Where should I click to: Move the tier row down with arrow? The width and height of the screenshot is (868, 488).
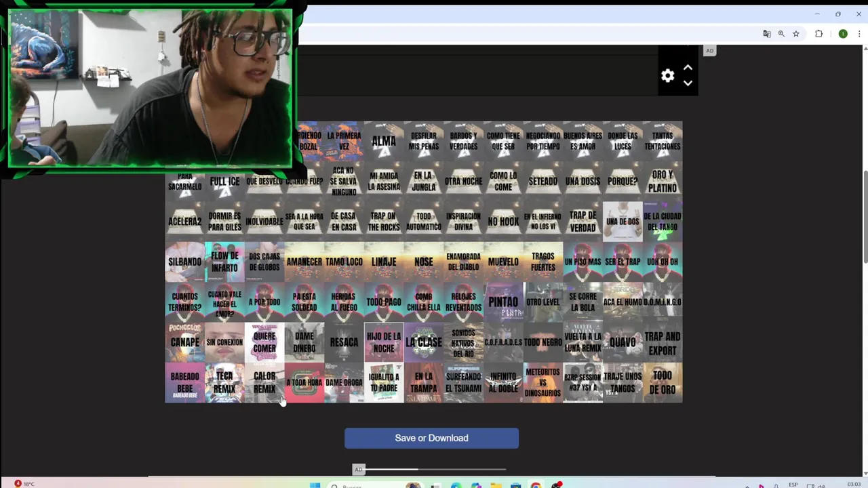pos(688,83)
